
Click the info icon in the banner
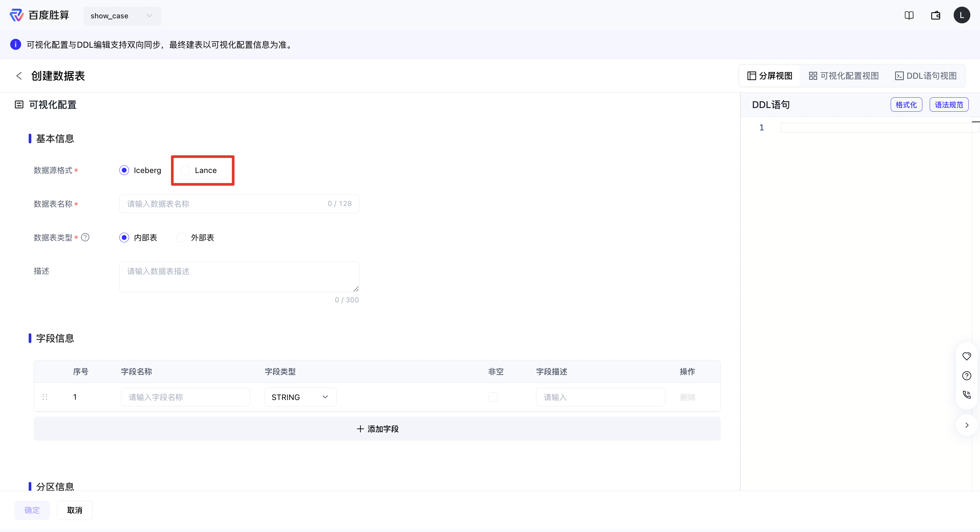[x=16, y=45]
